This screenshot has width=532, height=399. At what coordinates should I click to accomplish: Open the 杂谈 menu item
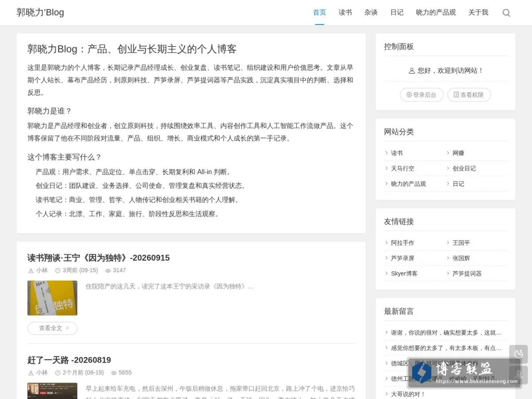371,12
